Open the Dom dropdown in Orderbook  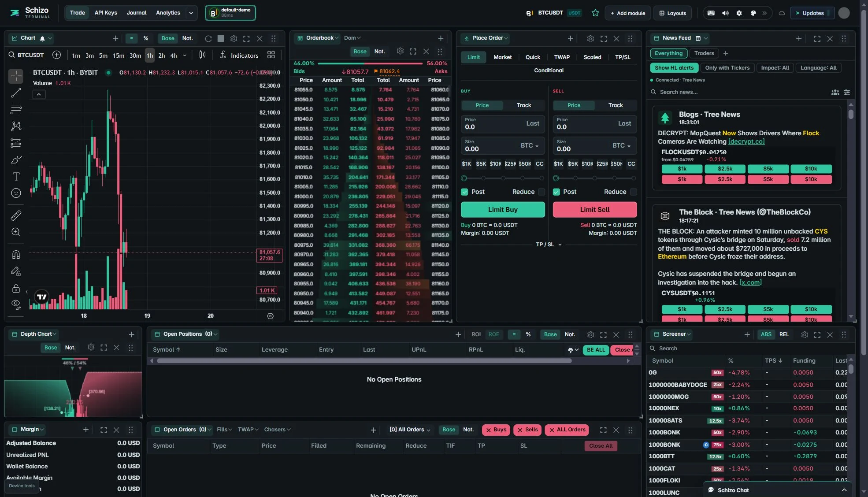(352, 38)
